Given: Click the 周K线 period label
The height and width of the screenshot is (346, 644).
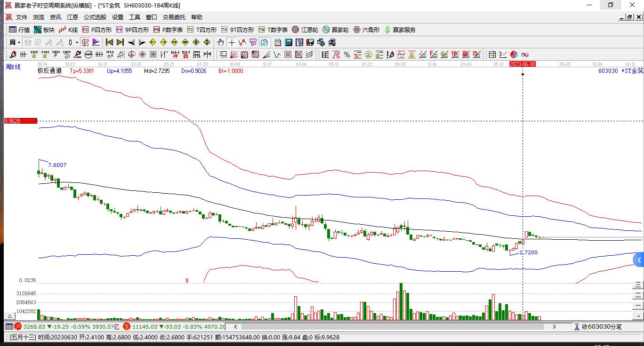Looking at the screenshot, I should (x=13, y=67).
